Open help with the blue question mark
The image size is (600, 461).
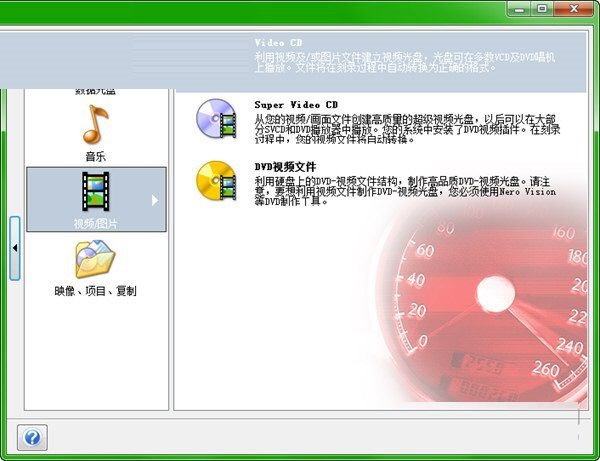pyautogui.click(x=32, y=438)
